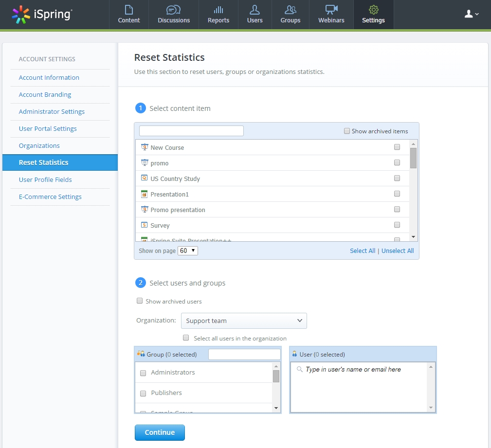Check the Administrators group checkbox
491x448 pixels.
tap(143, 373)
